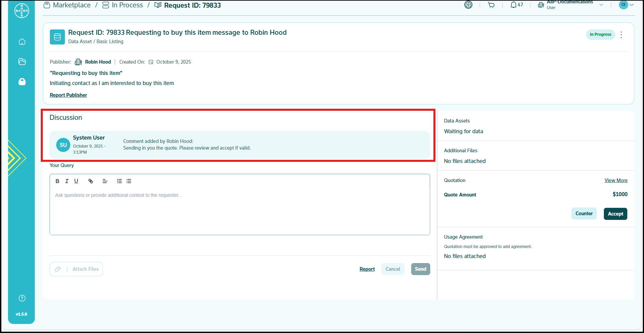Toggle underline formatting in query editor
Viewport: 644px width, 333px height.
pyautogui.click(x=76, y=181)
